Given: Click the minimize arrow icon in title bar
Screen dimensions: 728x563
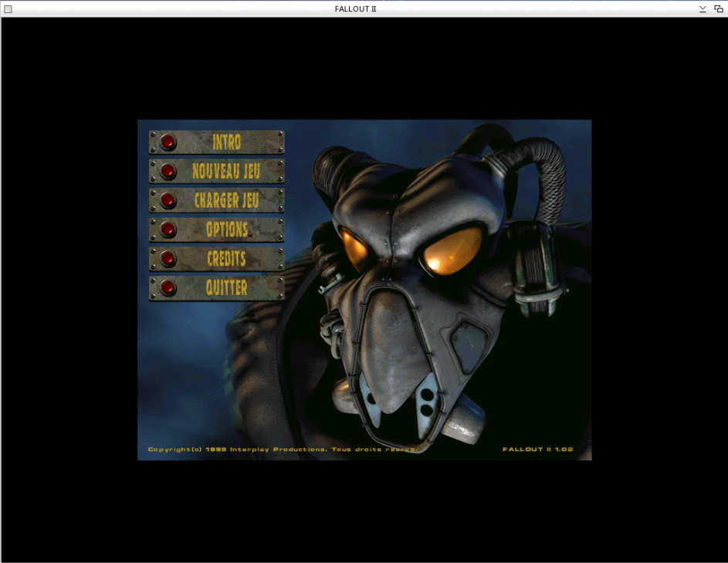Looking at the screenshot, I should point(703,8).
